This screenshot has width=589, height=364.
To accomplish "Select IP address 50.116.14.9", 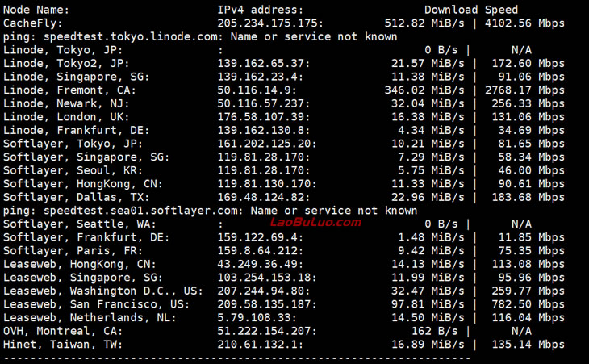I will pyautogui.click(x=257, y=90).
